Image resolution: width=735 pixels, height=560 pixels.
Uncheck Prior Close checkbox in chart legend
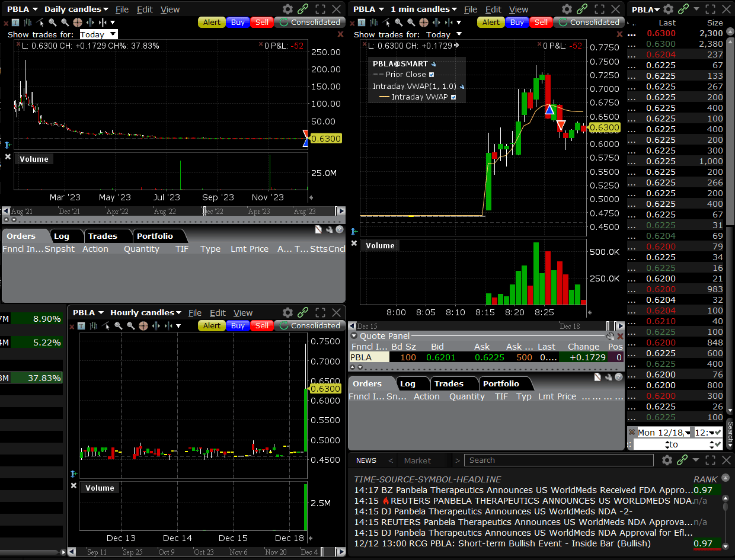432,75
